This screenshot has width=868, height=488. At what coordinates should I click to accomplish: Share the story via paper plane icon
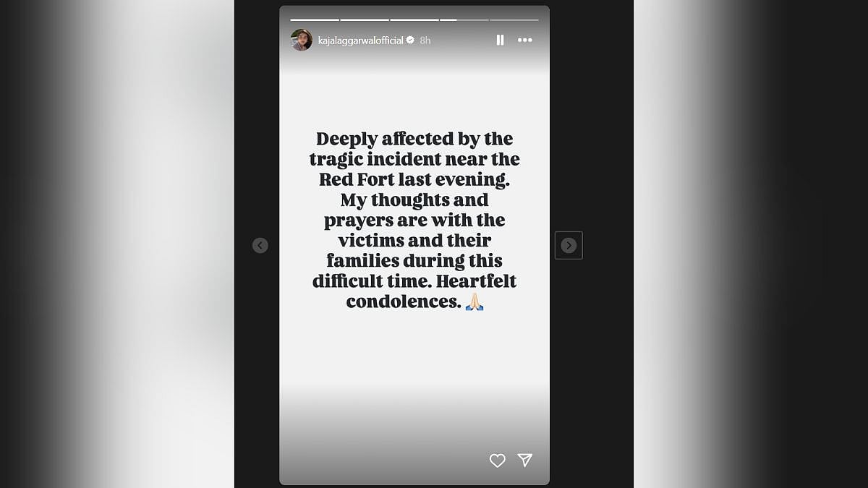[525, 461]
